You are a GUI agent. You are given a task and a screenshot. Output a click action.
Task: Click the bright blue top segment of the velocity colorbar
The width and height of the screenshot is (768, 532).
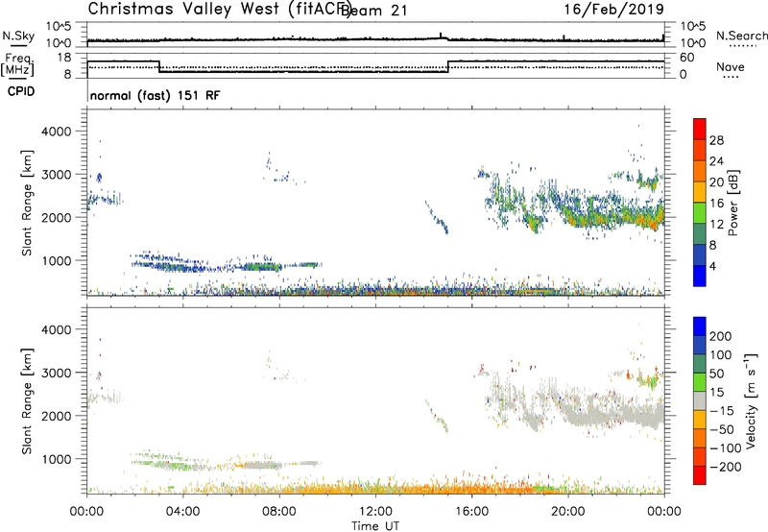coord(700,326)
